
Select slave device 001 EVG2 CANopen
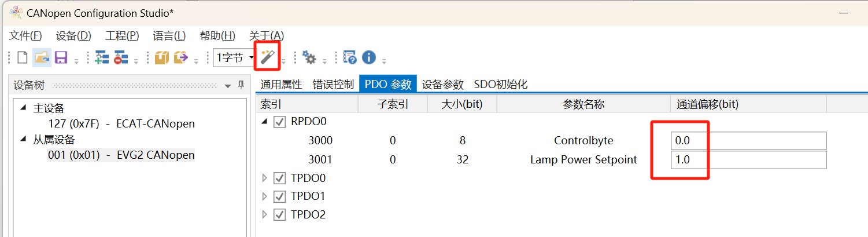(x=121, y=155)
